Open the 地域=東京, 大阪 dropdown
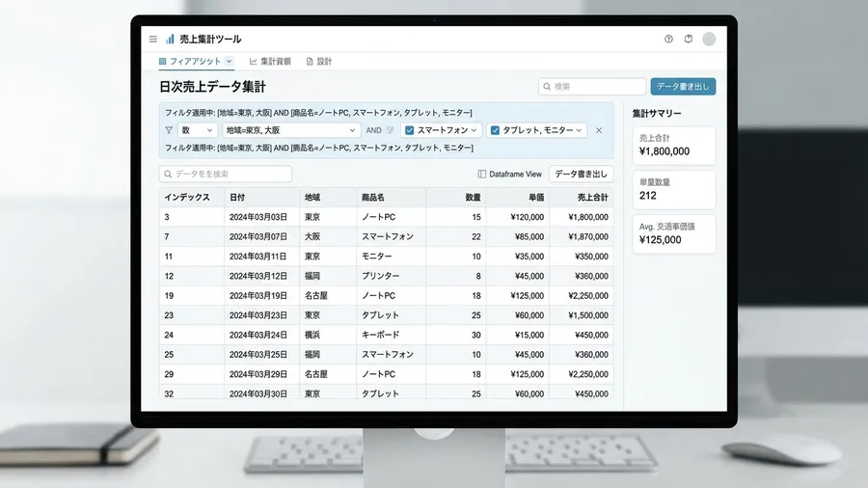868x488 pixels. (291, 130)
